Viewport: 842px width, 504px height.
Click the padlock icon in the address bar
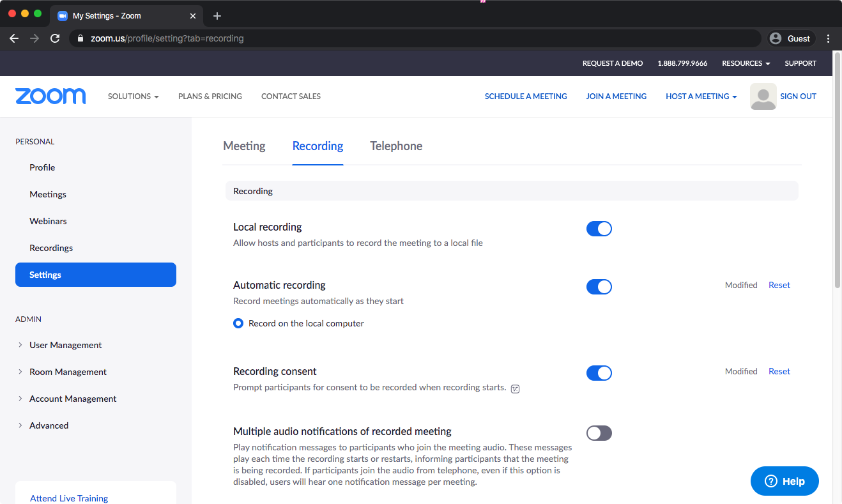80,38
